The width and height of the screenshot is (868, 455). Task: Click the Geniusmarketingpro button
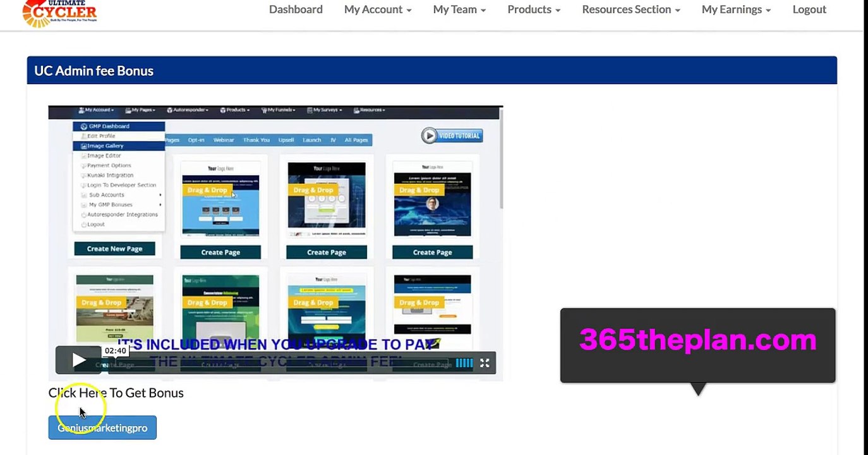(102, 428)
